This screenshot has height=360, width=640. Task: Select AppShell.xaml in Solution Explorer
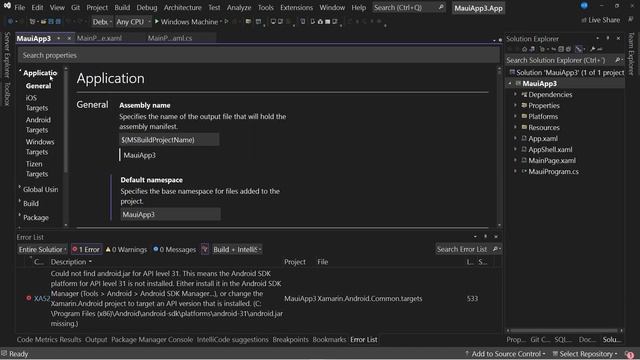(x=550, y=149)
